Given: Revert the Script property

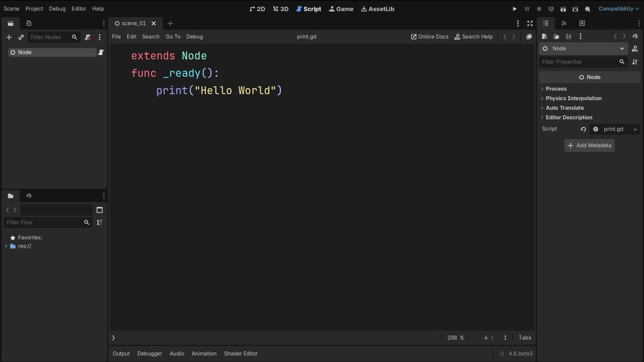Looking at the screenshot, I should pyautogui.click(x=583, y=129).
